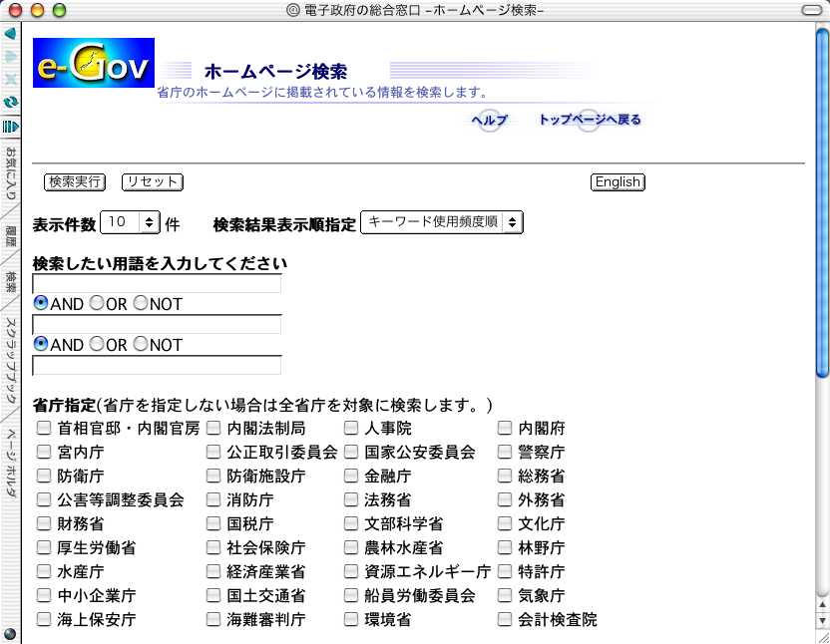Check the 文部科学省 checkbox
Image resolution: width=830 pixels, height=644 pixels.
(351, 523)
